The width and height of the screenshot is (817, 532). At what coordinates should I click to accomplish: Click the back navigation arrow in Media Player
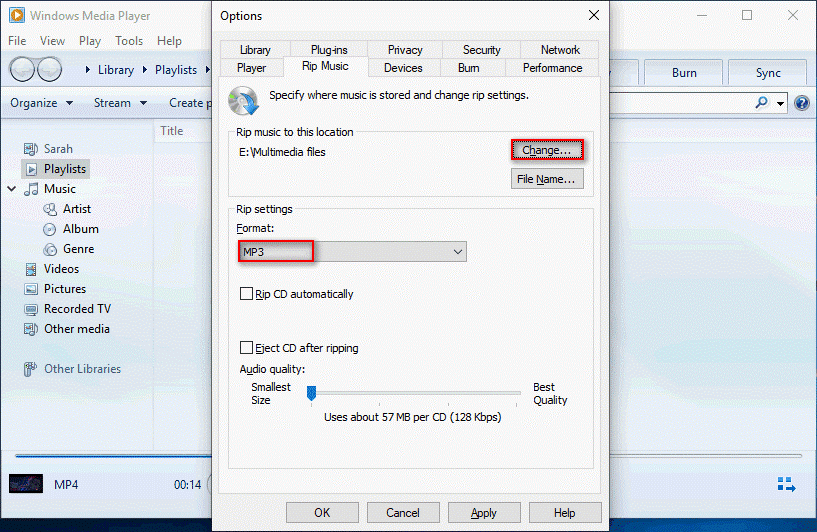pos(22,69)
